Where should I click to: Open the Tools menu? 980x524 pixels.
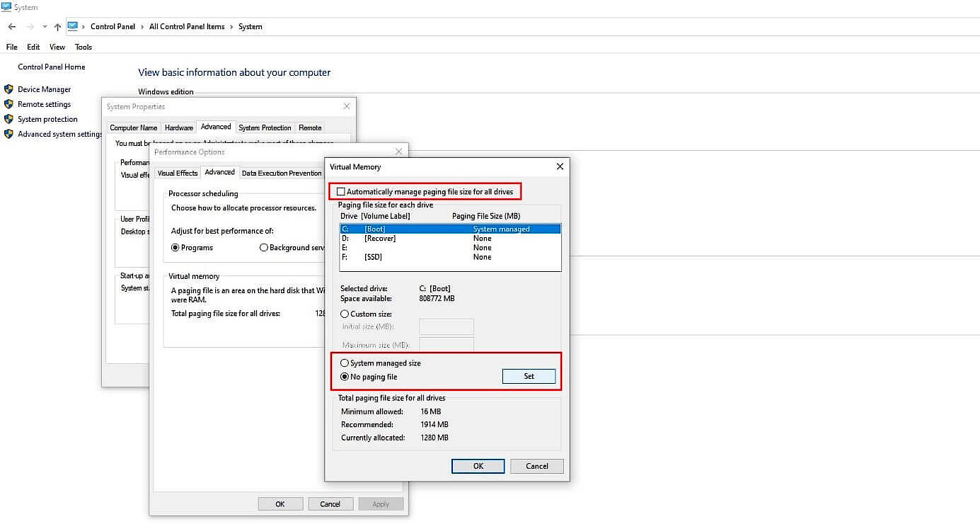pos(83,47)
